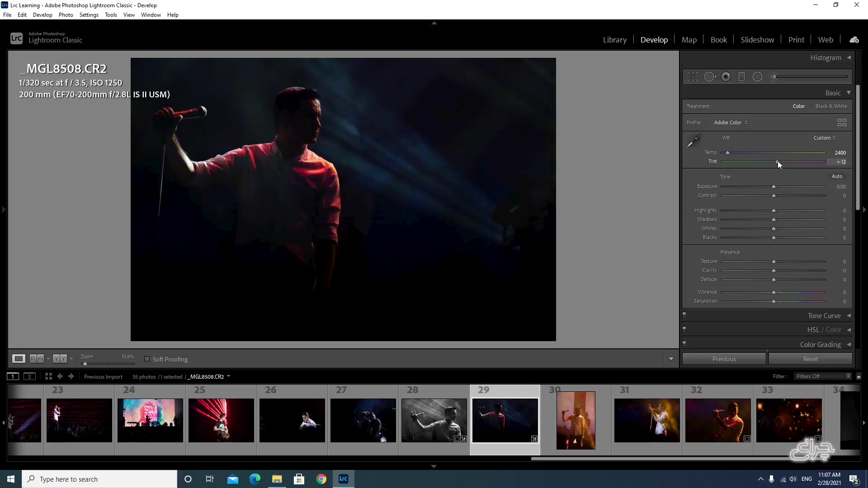Click the Before/After view RA button
Viewport: 868px width, 488px height.
coord(37,359)
